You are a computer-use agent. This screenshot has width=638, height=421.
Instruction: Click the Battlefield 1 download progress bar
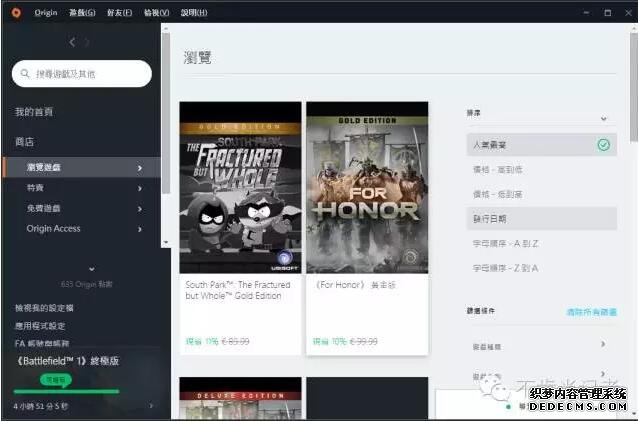(66, 392)
